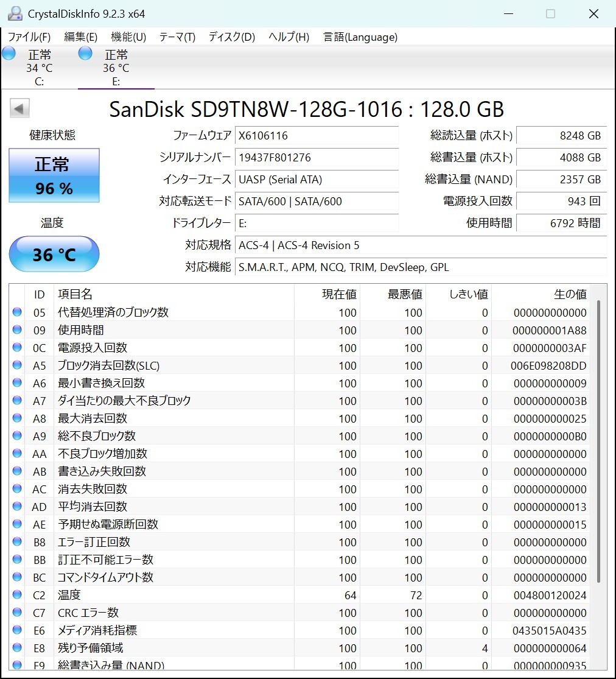616x679 pixels.
Task: Open the ファイル(F) menu
Action: coord(29,37)
